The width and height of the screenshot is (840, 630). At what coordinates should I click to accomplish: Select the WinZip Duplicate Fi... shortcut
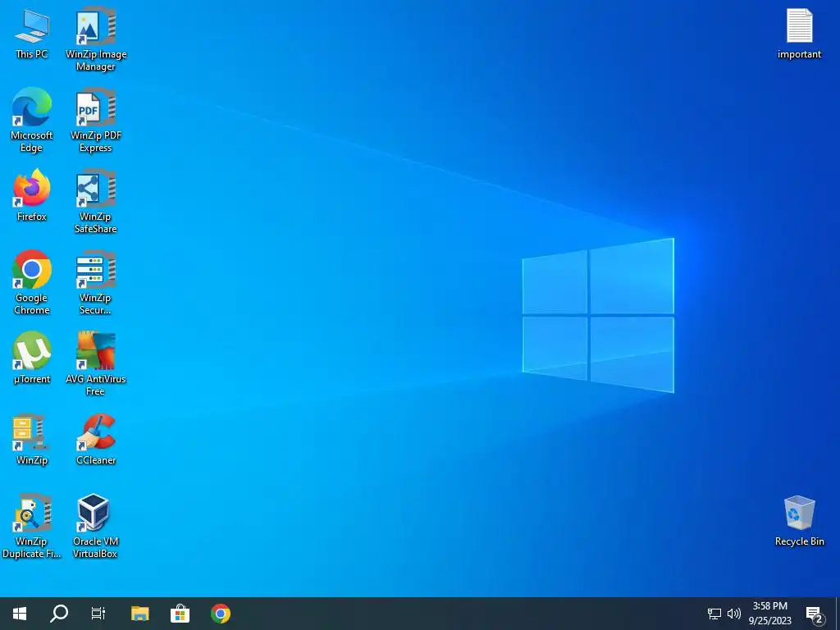[x=32, y=527]
